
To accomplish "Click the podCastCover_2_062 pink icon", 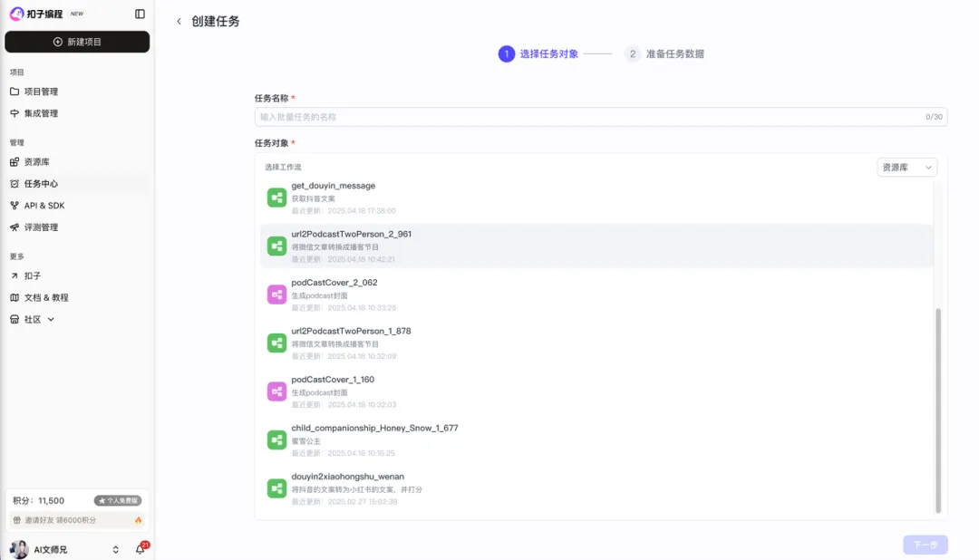I will 276,294.
